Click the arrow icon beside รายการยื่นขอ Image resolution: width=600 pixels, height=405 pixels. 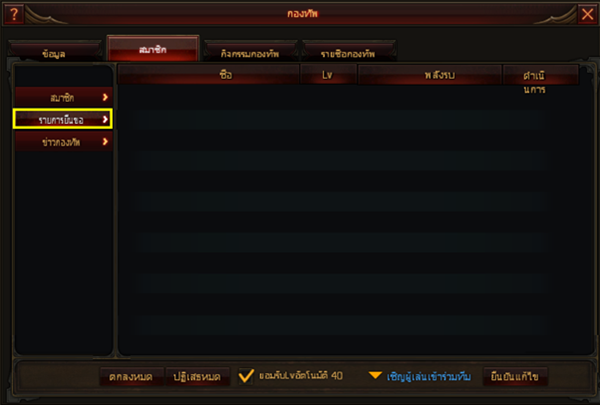105,119
